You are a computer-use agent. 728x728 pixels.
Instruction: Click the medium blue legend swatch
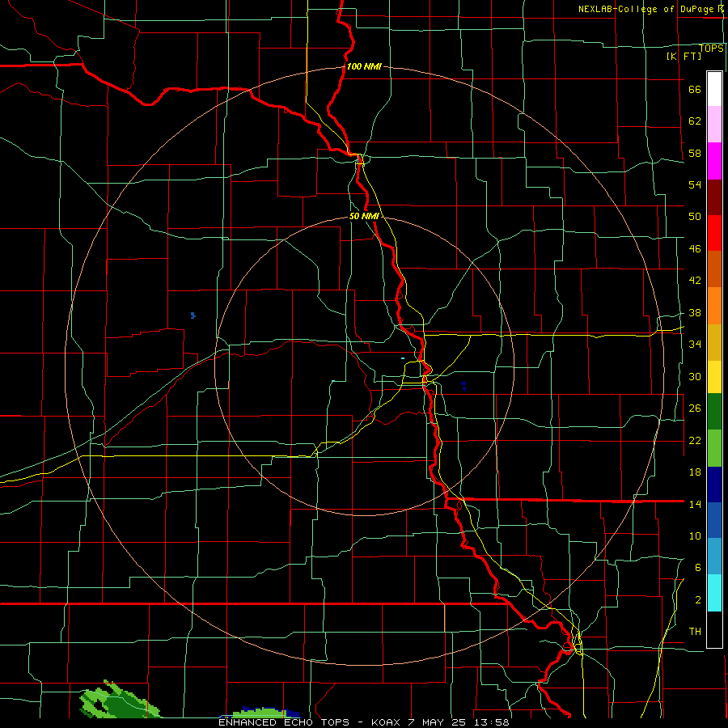coord(714,520)
